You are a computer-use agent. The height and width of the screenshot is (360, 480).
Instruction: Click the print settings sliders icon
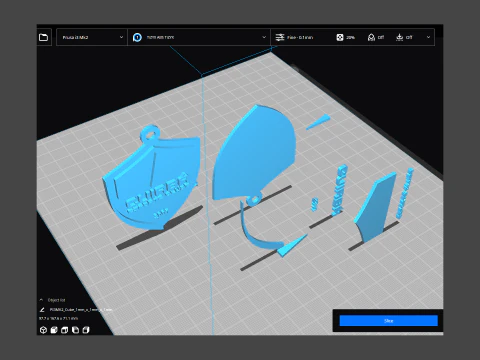tap(280, 37)
